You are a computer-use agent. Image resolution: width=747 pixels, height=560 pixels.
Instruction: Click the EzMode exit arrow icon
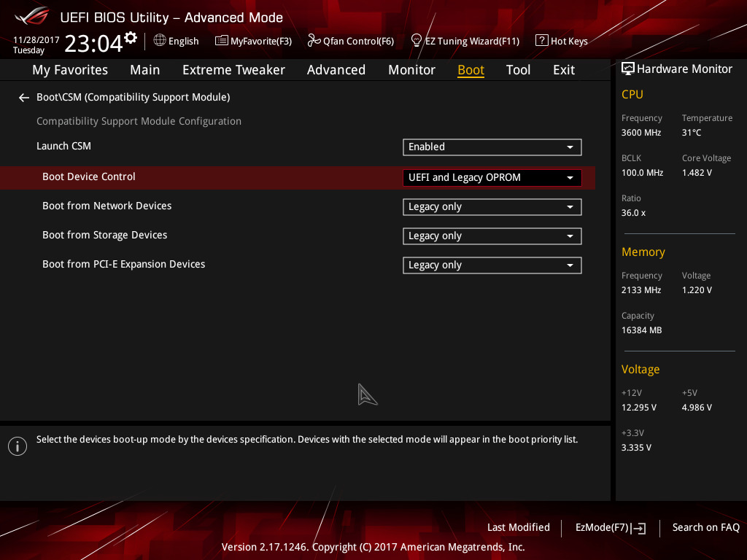[x=638, y=528]
